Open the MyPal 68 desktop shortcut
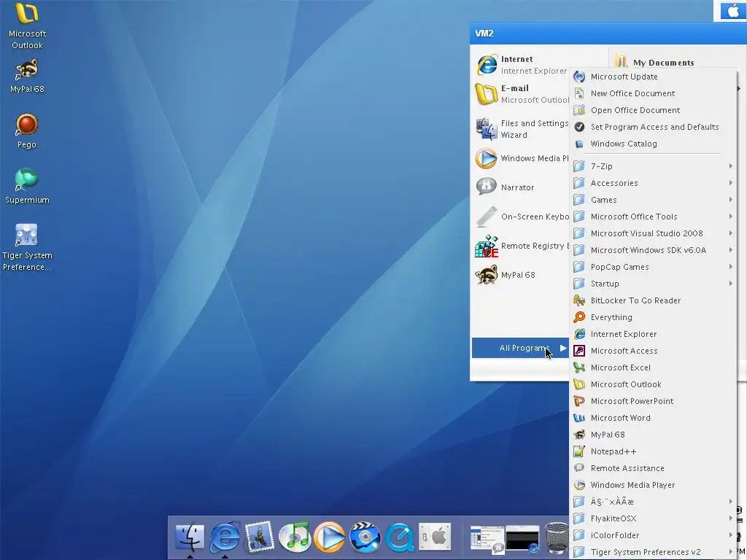 pos(27,76)
